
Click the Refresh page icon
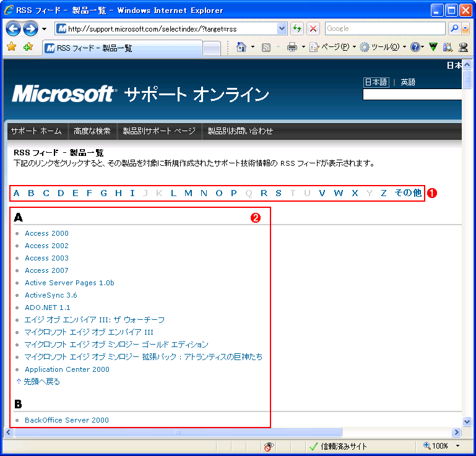pyautogui.click(x=297, y=29)
